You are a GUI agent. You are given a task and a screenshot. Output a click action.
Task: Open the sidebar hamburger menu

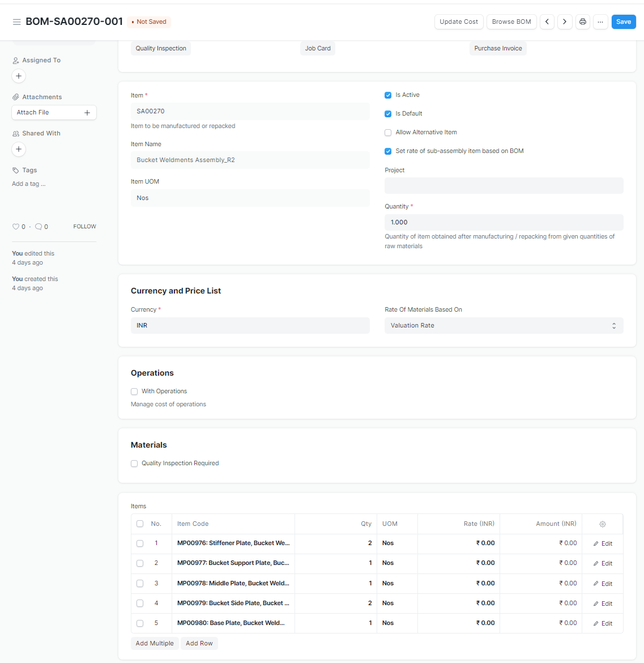[x=16, y=22]
